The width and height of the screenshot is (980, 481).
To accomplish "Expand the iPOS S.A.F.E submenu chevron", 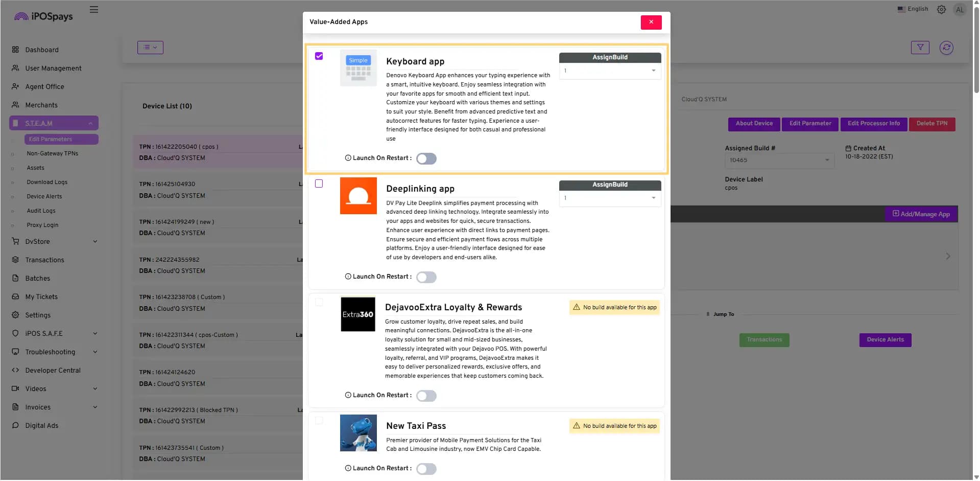I will point(95,333).
